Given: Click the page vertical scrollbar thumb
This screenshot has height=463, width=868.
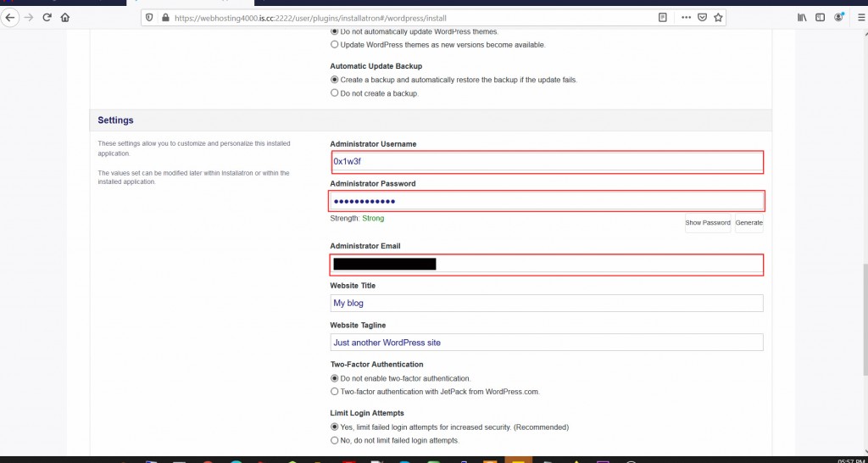Looking at the screenshot, I should pyautogui.click(x=864, y=320).
